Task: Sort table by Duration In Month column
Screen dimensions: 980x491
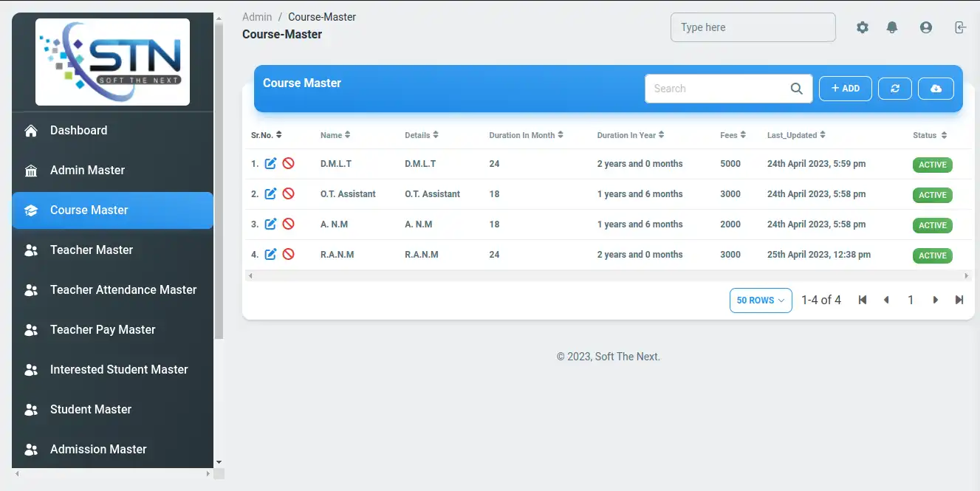Action: (526, 135)
